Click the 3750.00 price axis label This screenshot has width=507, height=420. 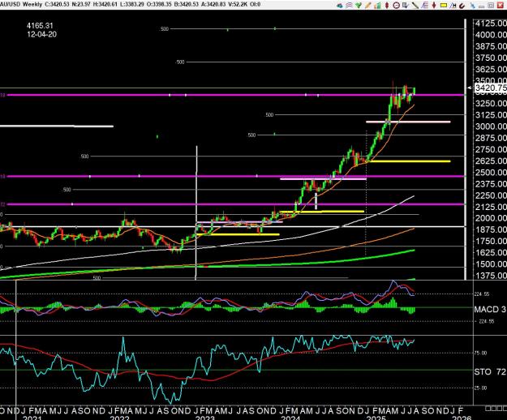491,58
